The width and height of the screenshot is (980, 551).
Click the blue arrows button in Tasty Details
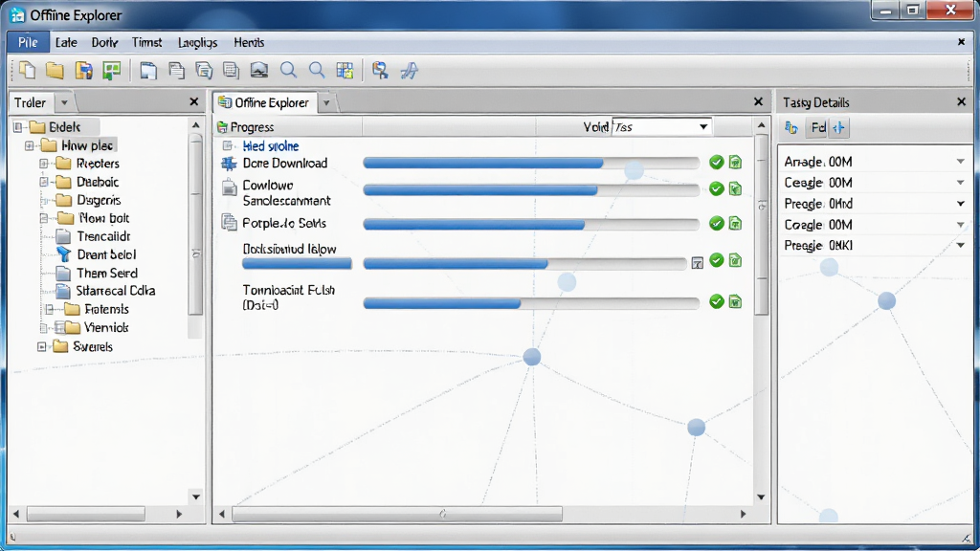coord(838,128)
